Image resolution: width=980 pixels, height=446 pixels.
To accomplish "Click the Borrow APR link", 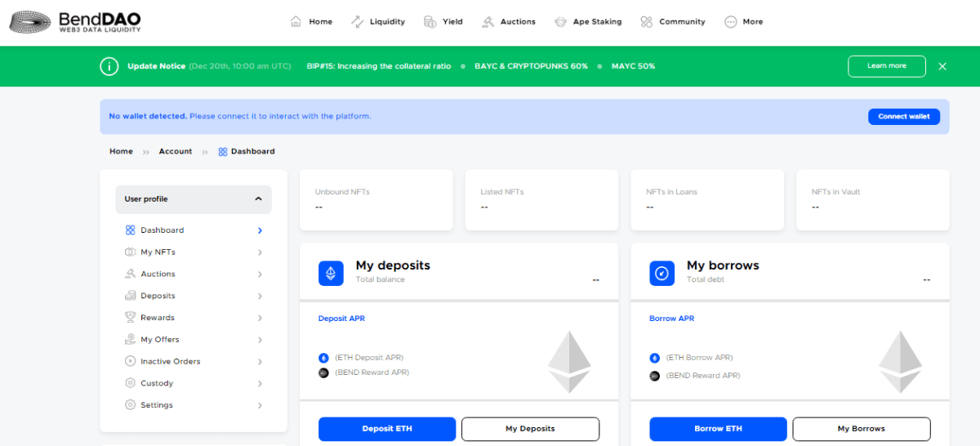I will coord(671,319).
